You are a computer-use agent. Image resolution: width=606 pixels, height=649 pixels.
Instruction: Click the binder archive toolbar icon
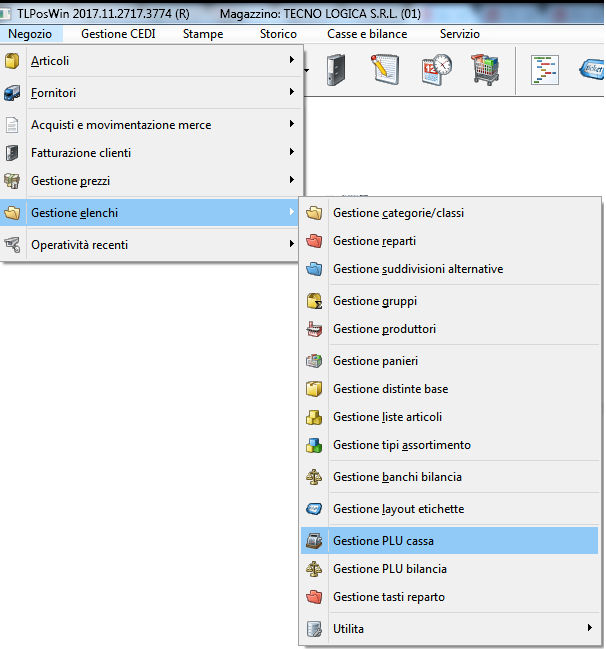(x=337, y=71)
